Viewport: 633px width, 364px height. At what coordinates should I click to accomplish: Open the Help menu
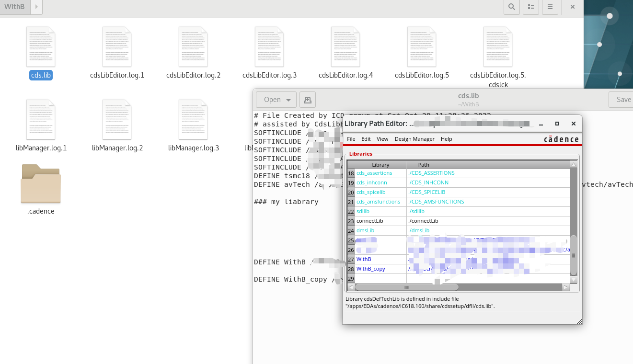tap(446, 139)
